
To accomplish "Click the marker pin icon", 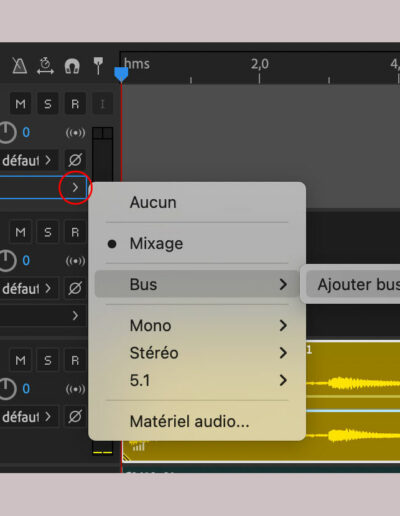I will coord(98,65).
